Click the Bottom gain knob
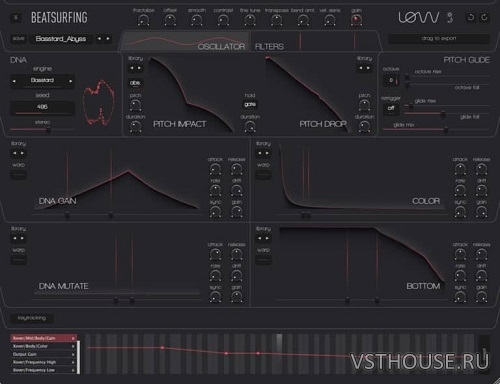Viewport: 500px width, 384px height. [481, 297]
